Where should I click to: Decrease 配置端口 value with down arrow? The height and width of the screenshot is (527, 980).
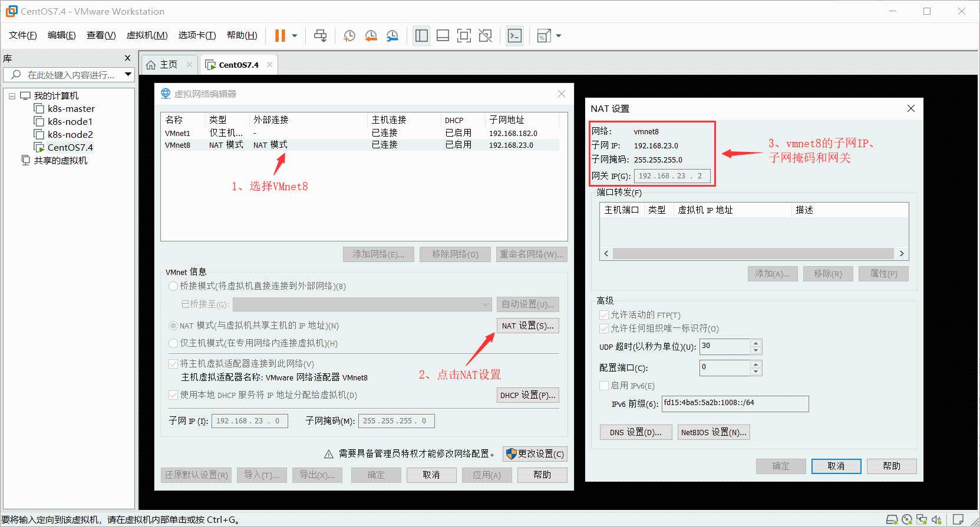point(756,372)
